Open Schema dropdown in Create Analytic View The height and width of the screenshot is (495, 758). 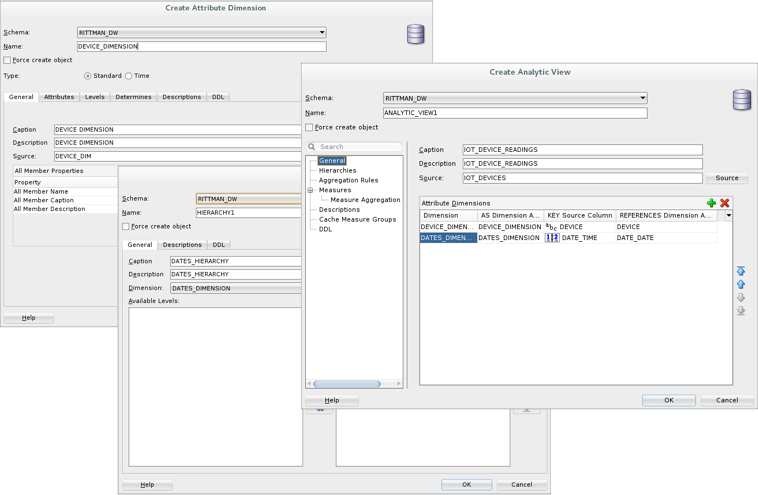tap(515, 98)
